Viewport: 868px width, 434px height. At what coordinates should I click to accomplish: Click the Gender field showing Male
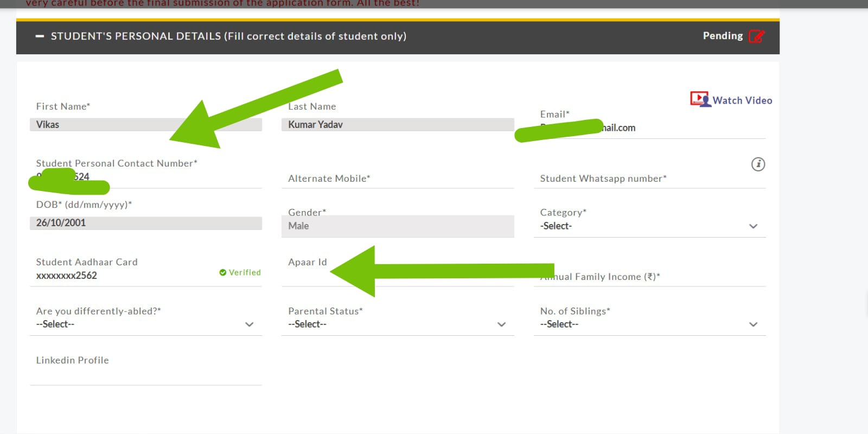click(398, 226)
